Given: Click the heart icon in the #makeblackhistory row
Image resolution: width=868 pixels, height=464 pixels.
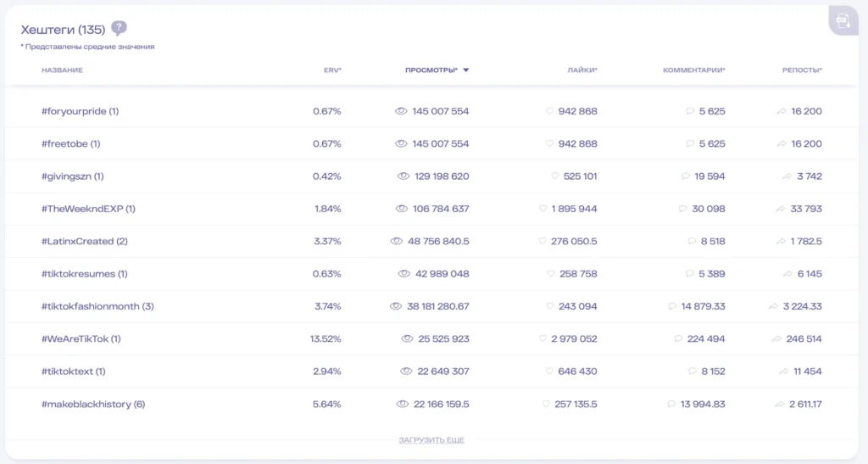Looking at the screenshot, I should coord(547,405).
